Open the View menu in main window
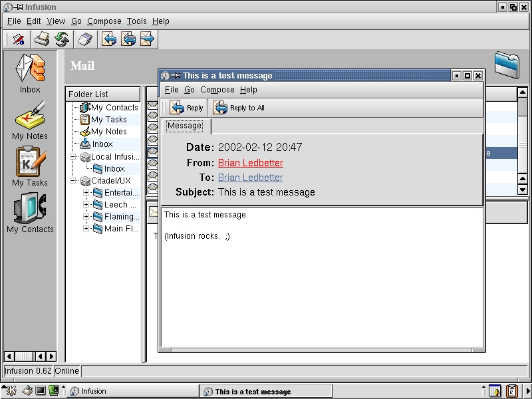The image size is (532, 399). 56,21
